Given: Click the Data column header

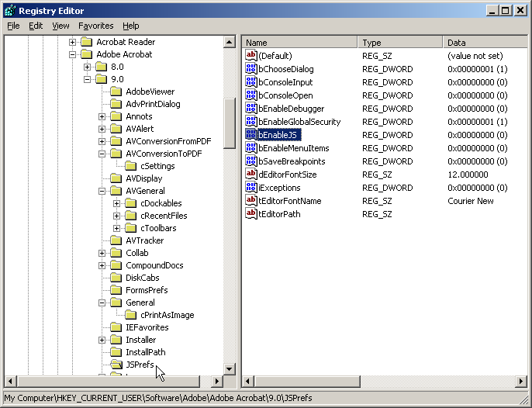Looking at the screenshot, I should (x=485, y=43).
